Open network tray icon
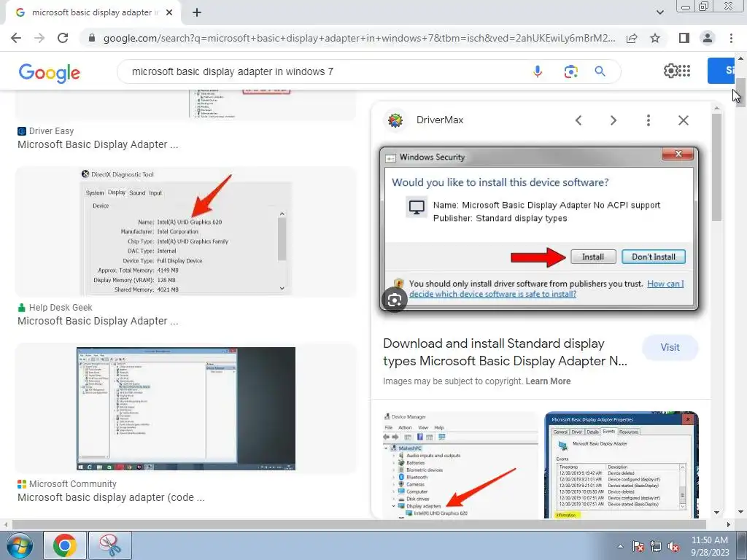This screenshot has width=747, height=560. pyautogui.click(x=656, y=546)
